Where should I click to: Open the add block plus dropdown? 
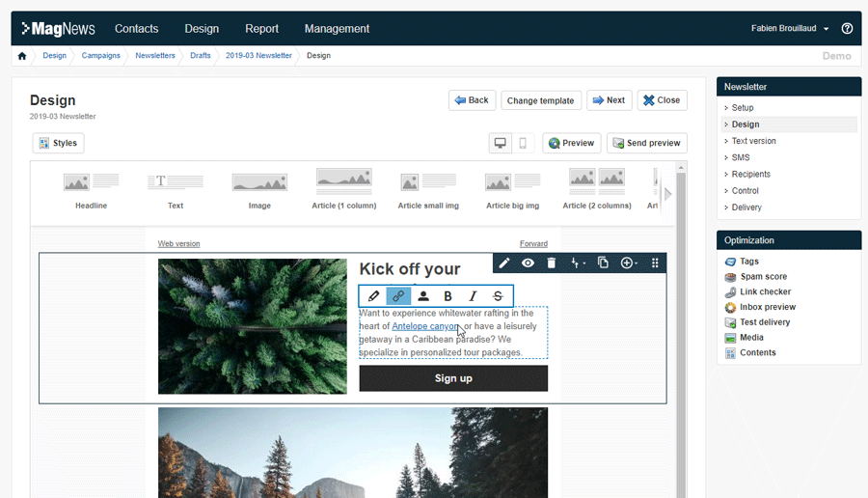point(629,263)
